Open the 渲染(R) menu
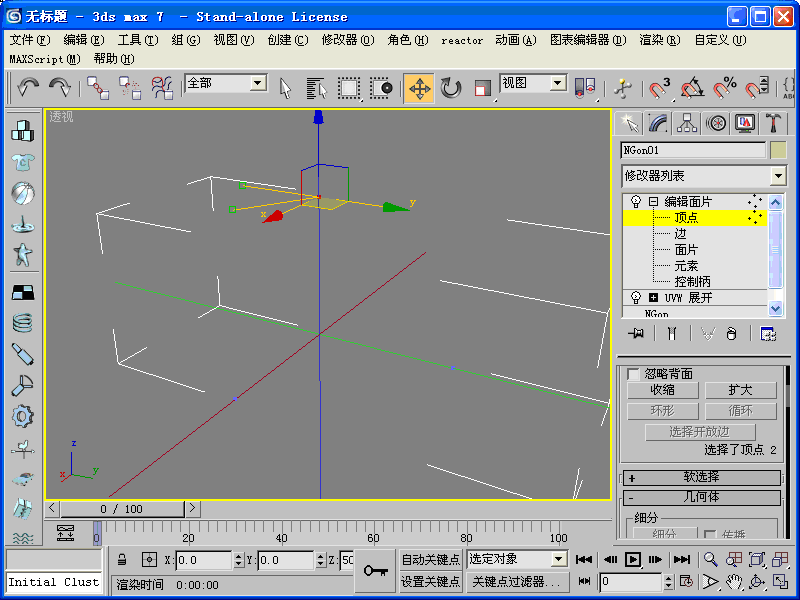The width and height of the screenshot is (800, 600). point(659,40)
